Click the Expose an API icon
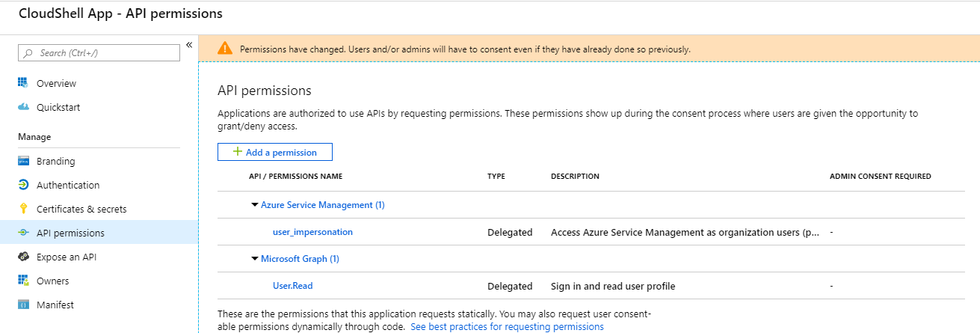This screenshot has width=980, height=333. [22, 257]
